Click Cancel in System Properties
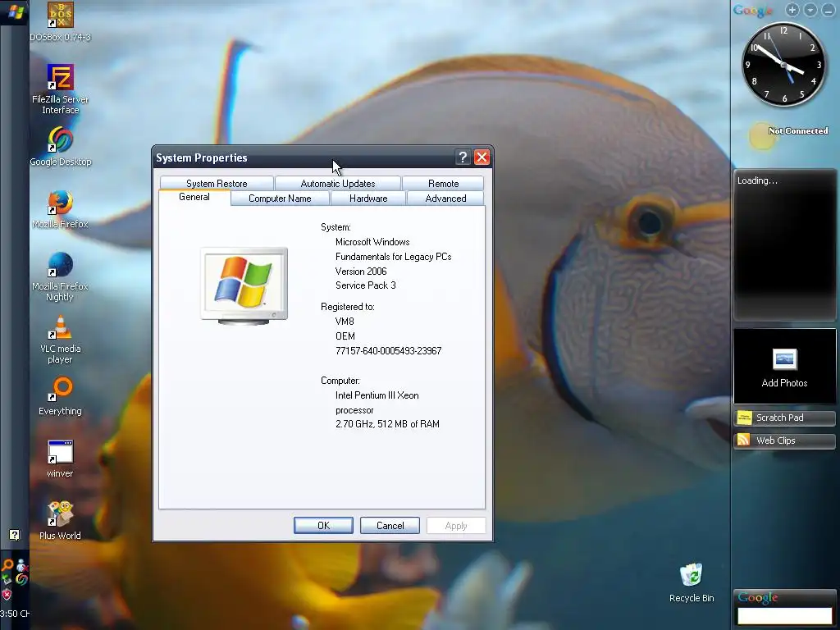This screenshot has height=630, width=840. pyautogui.click(x=390, y=526)
